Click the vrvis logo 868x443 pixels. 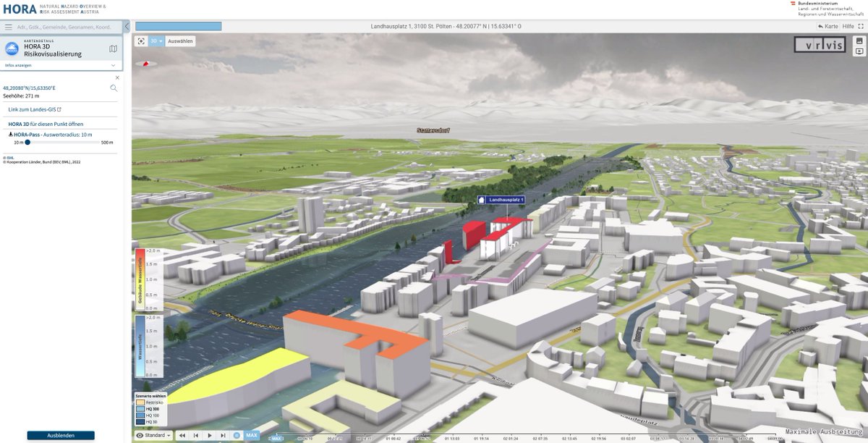click(820, 46)
